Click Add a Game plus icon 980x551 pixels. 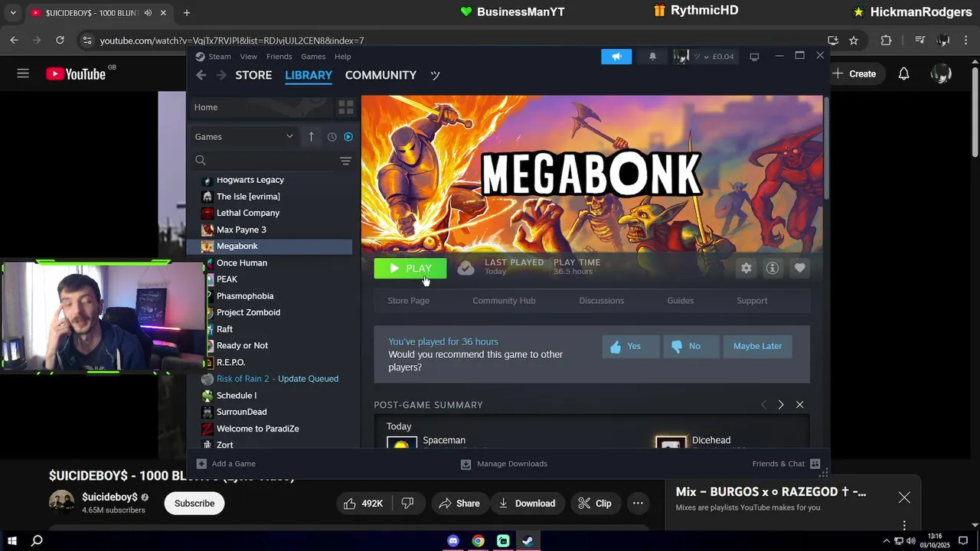click(x=201, y=464)
